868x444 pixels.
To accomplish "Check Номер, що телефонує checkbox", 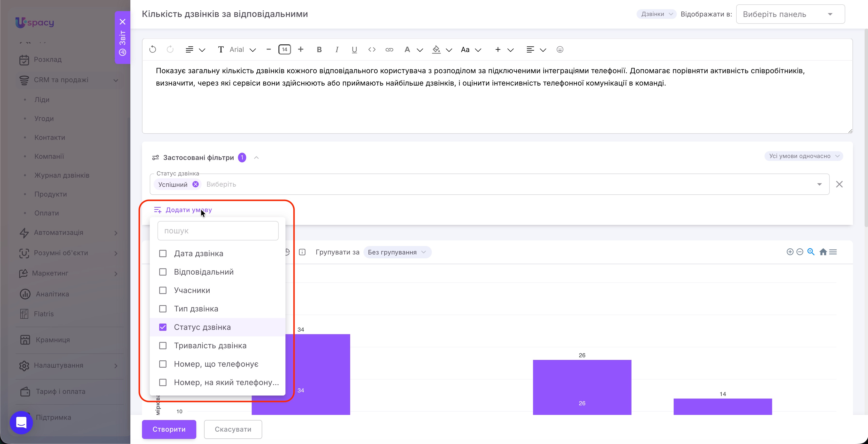I will coord(163,364).
